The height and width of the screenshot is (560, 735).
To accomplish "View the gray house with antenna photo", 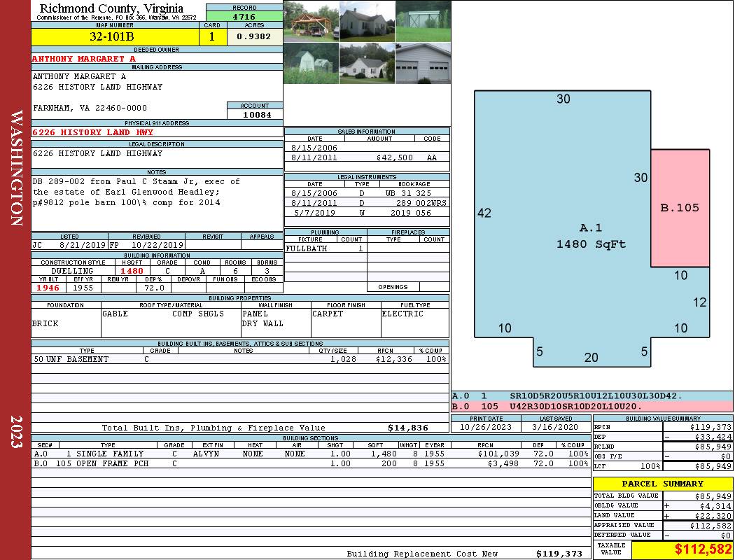I will [367, 20].
